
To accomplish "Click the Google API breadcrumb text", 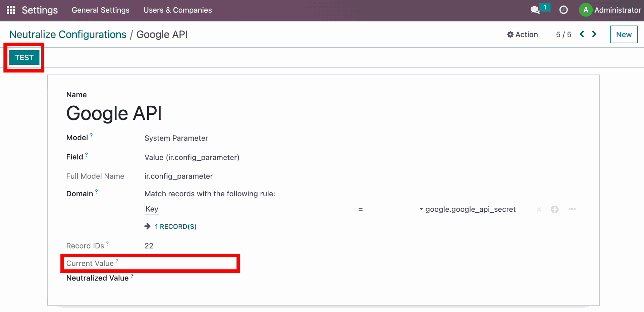I will 162,34.
